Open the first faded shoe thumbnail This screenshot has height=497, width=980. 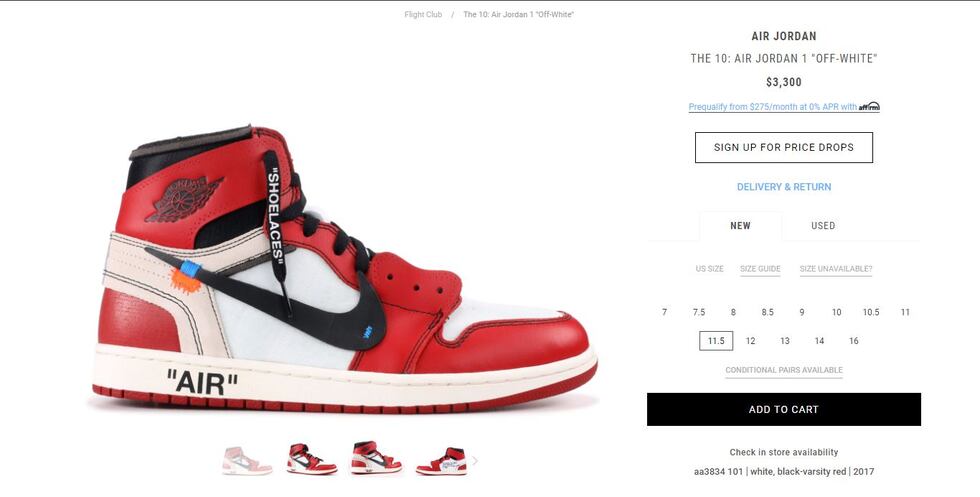point(248,461)
